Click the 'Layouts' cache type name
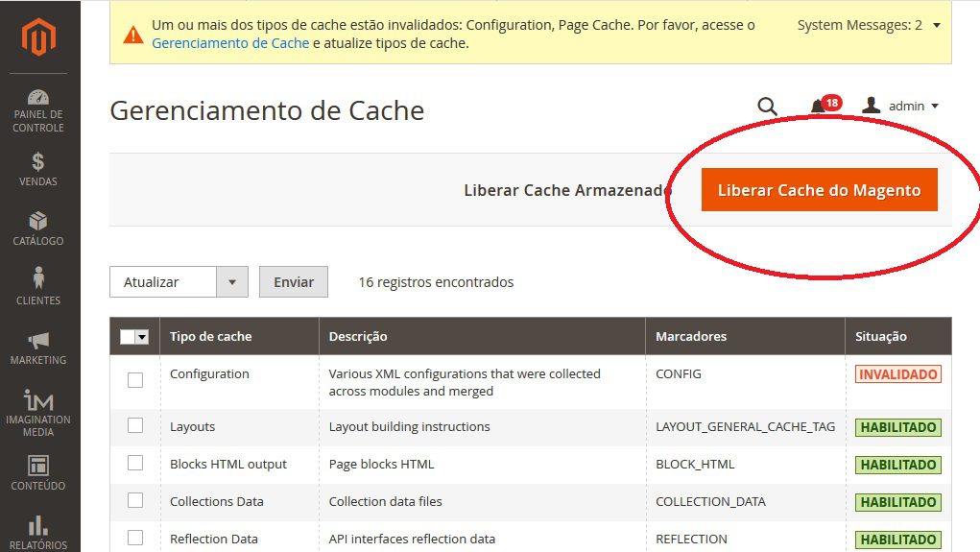This screenshot has width=980, height=552. pyautogui.click(x=193, y=427)
